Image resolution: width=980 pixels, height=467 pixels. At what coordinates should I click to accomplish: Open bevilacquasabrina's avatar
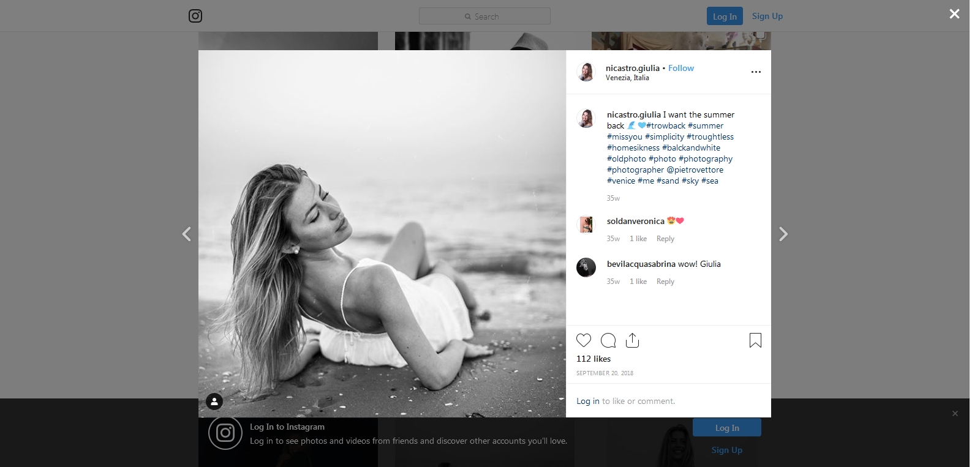pos(586,267)
